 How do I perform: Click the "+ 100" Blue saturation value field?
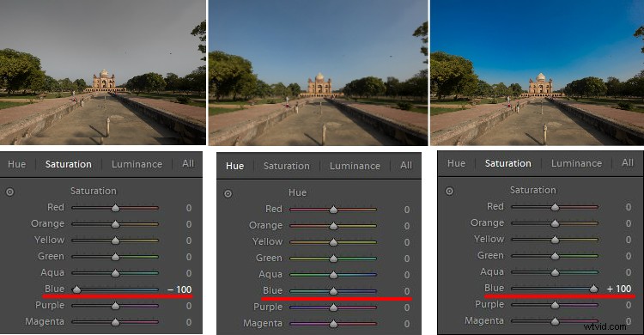tap(619, 289)
